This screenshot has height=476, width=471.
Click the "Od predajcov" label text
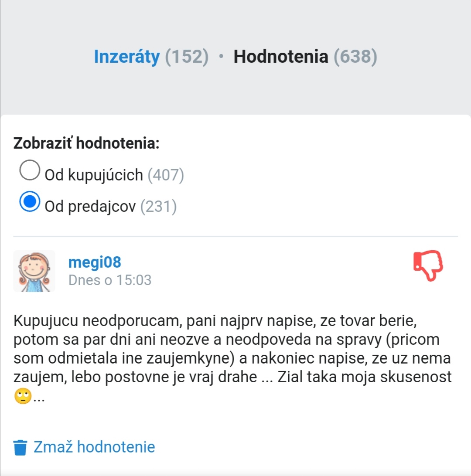[x=90, y=207]
